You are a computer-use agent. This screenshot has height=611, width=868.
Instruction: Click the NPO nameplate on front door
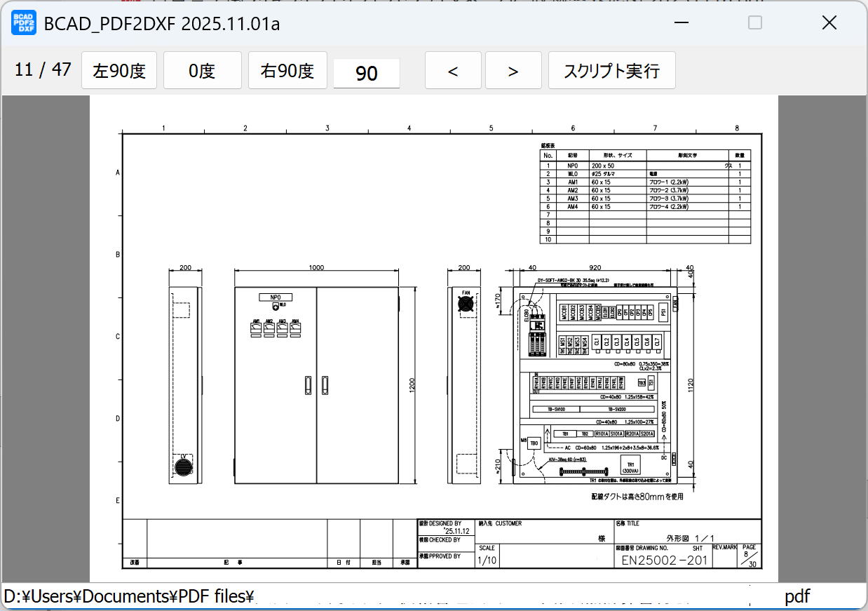click(x=276, y=297)
